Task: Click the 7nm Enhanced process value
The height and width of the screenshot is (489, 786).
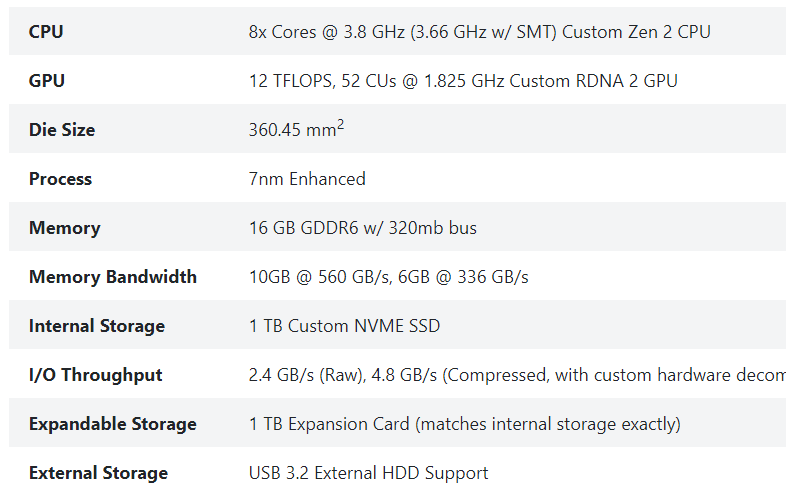Action: 307,179
